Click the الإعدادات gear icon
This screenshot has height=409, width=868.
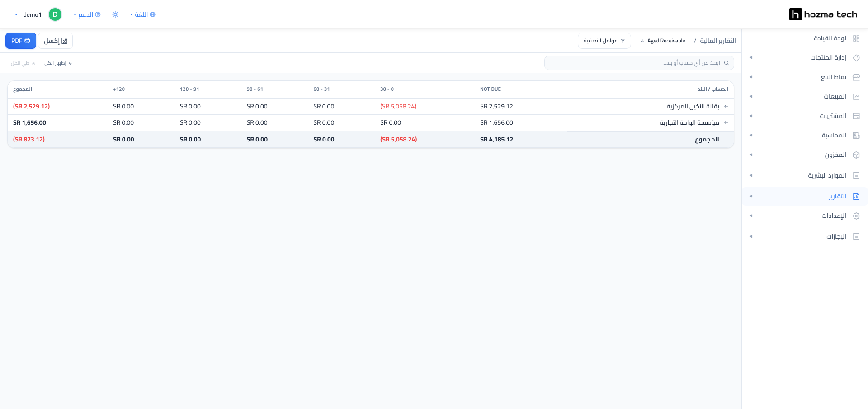pos(856,216)
